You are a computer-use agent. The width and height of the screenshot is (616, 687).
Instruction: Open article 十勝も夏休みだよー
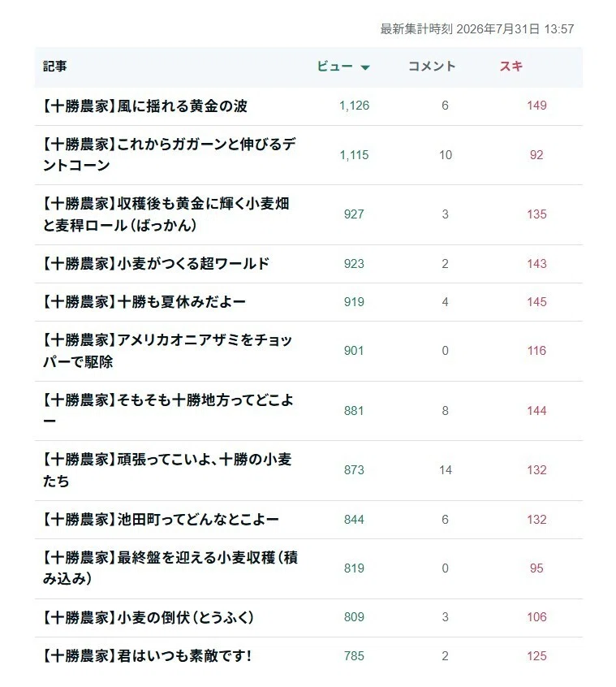tap(144, 302)
